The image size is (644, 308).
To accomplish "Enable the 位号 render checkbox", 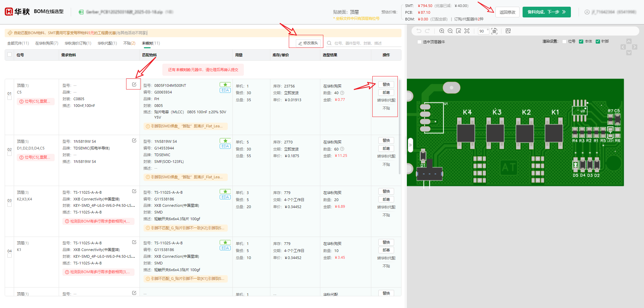I will [x=564, y=42].
